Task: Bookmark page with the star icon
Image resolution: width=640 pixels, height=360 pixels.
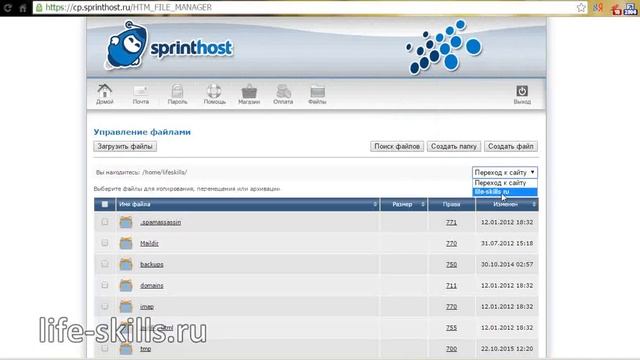Action: 581,7
